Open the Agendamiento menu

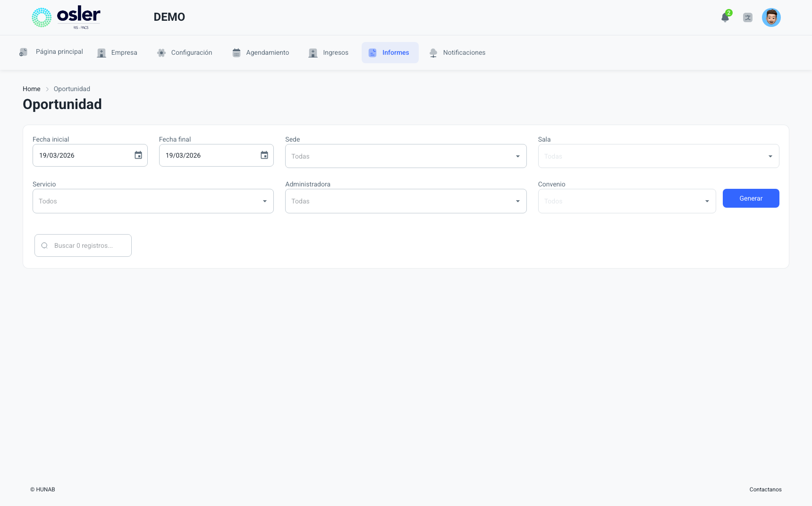click(x=261, y=53)
